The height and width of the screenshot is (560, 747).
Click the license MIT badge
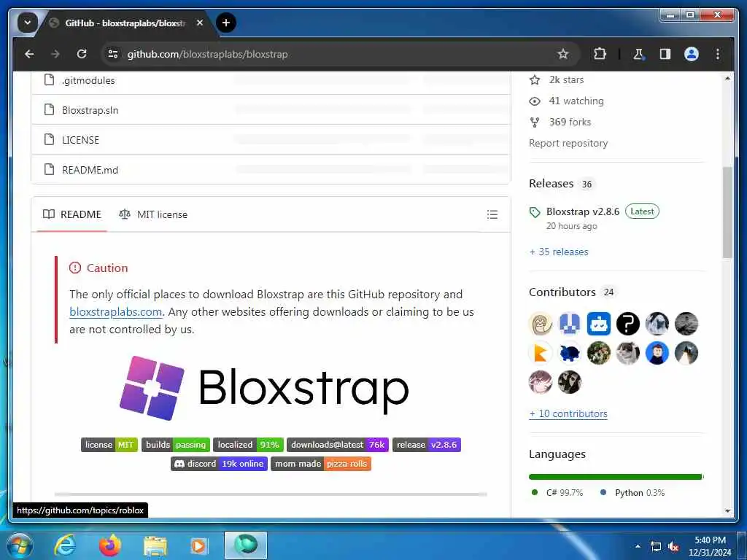pyautogui.click(x=109, y=445)
